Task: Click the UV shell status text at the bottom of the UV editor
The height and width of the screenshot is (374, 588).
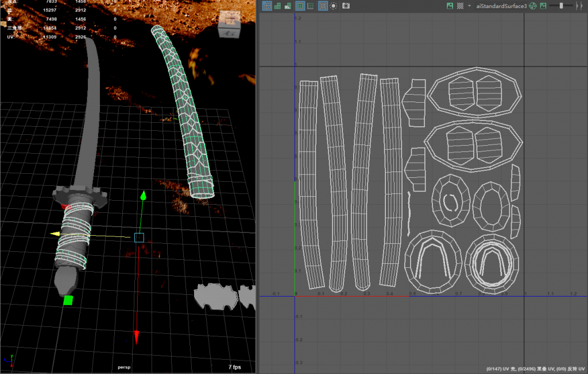Action: pyautogui.click(x=536, y=369)
